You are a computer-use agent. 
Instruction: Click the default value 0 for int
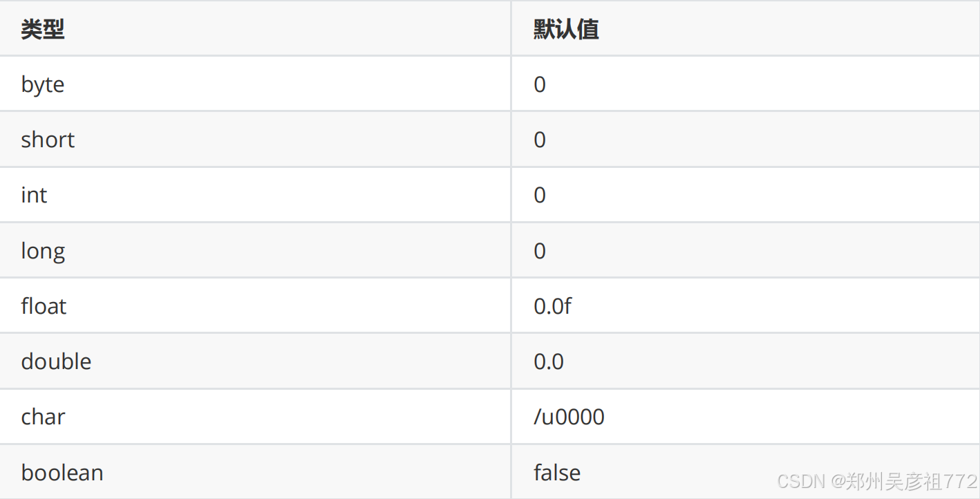540,195
